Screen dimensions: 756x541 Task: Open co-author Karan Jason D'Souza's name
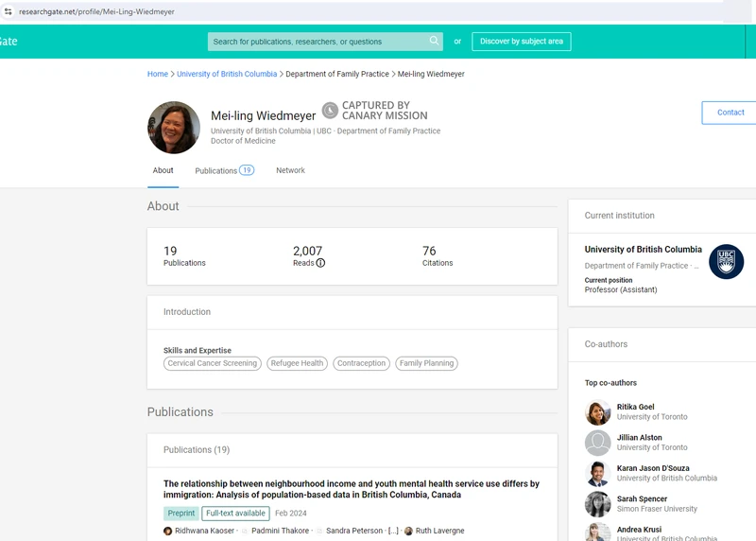(653, 468)
